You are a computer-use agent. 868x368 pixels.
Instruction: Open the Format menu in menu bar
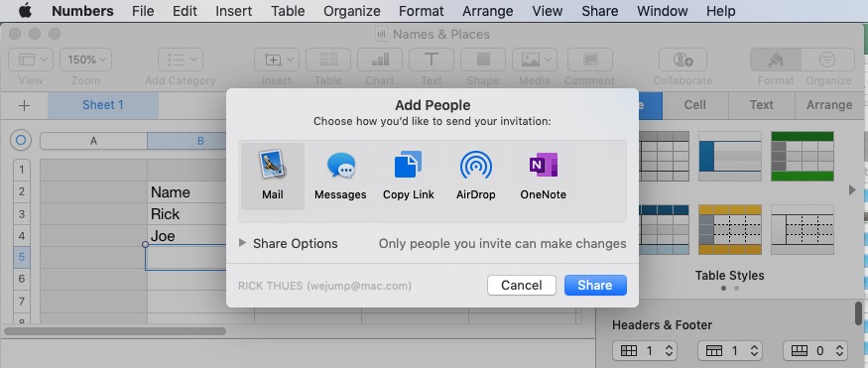[422, 11]
